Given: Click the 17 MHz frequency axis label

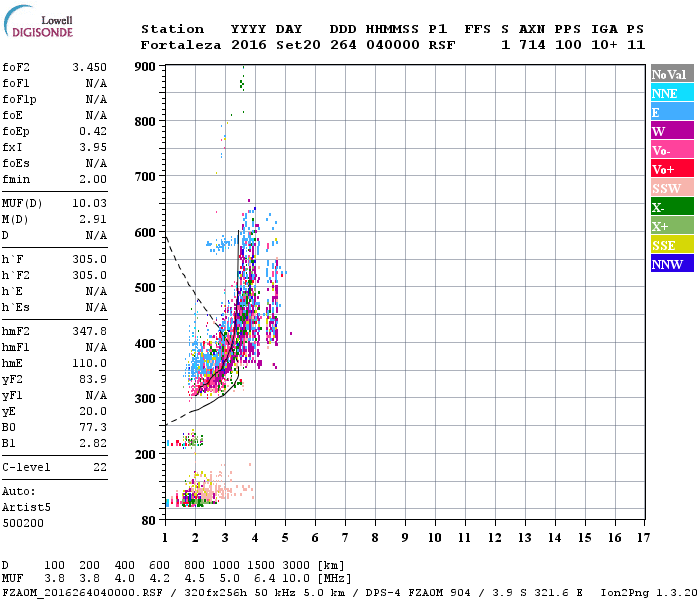Looking at the screenshot, I should point(643,538).
